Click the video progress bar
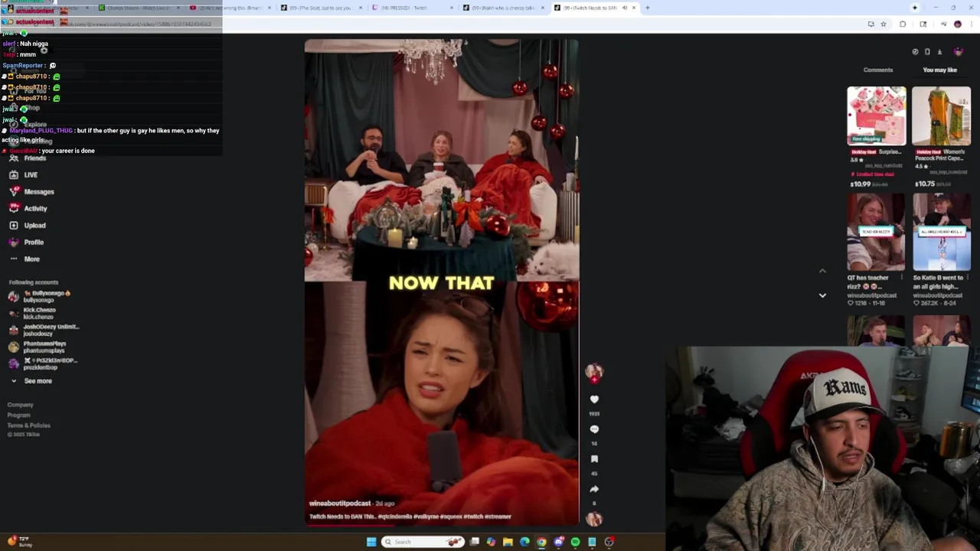 pyautogui.click(x=442, y=525)
